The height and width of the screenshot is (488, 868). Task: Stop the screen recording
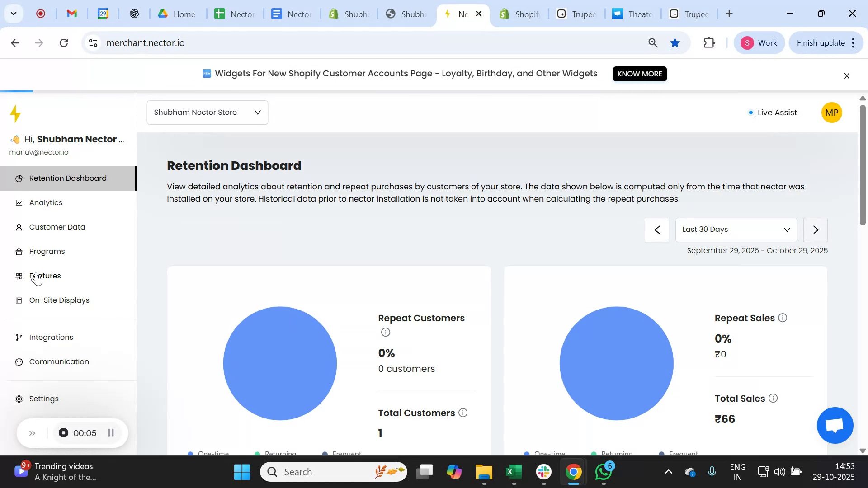[x=64, y=433]
